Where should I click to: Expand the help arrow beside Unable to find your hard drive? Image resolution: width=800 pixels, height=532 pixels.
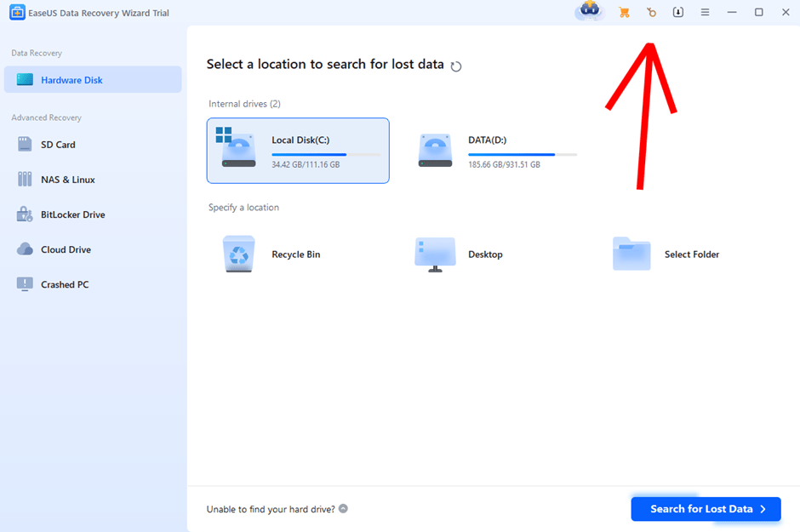point(343,508)
